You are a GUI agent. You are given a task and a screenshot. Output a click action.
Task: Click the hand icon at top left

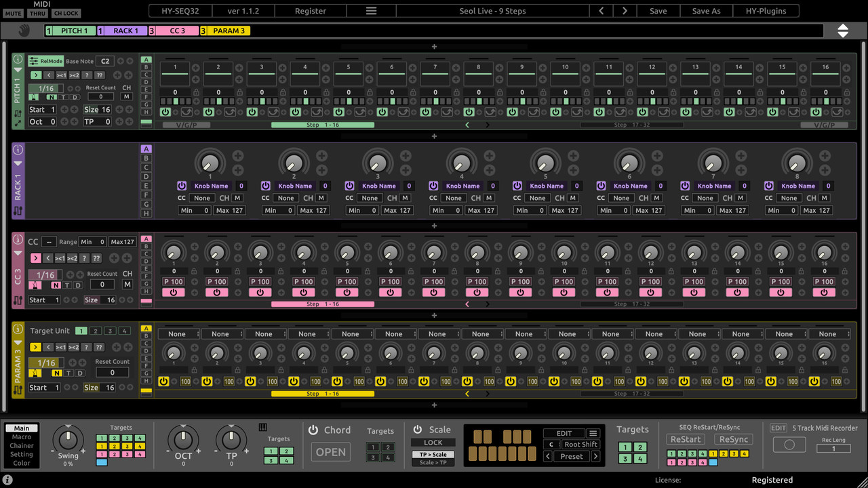coord(24,30)
